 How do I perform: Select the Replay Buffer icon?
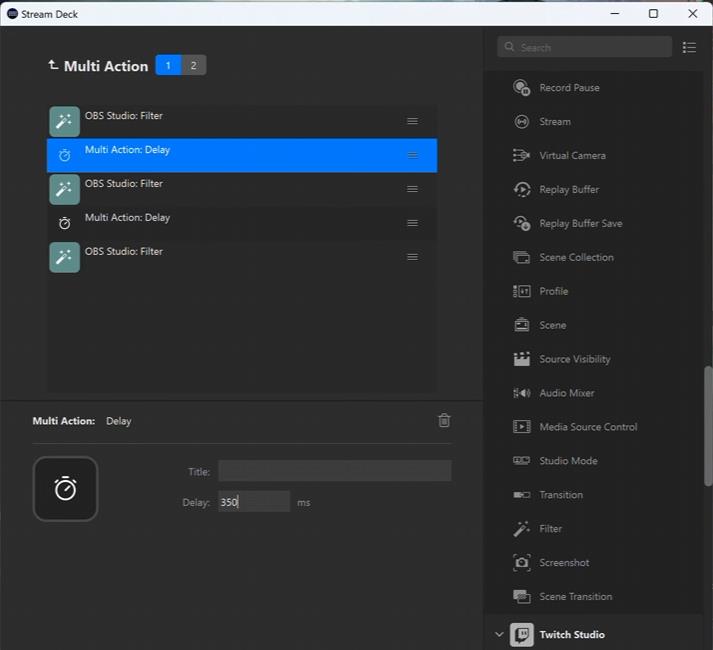tap(522, 190)
